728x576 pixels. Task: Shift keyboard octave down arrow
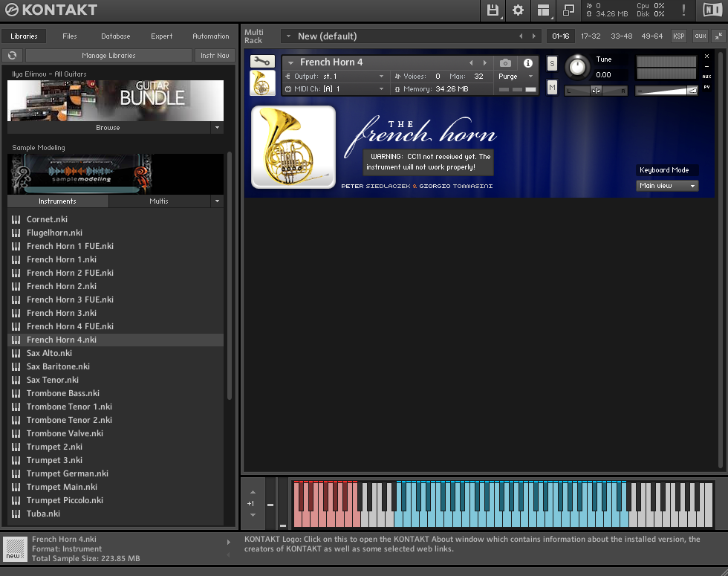pos(253,514)
